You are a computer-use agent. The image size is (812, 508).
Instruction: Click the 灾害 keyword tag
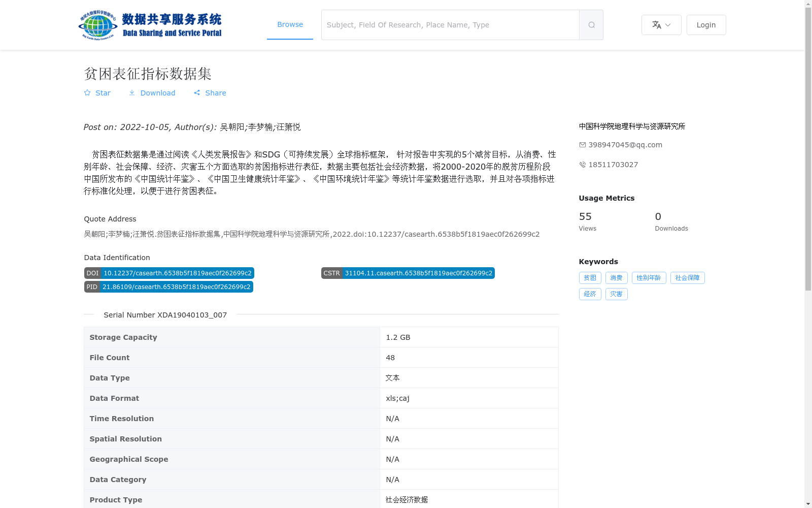(616, 294)
